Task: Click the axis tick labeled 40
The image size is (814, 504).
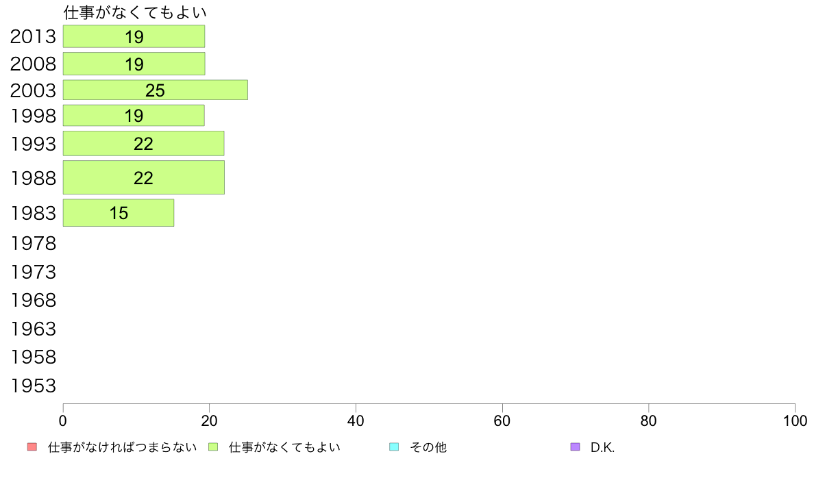Action: pyautogui.click(x=356, y=420)
